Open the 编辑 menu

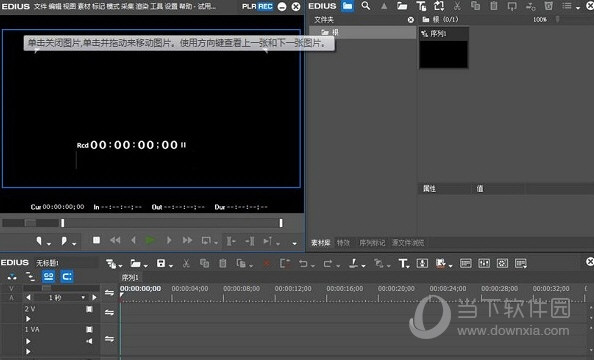(x=55, y=6)
